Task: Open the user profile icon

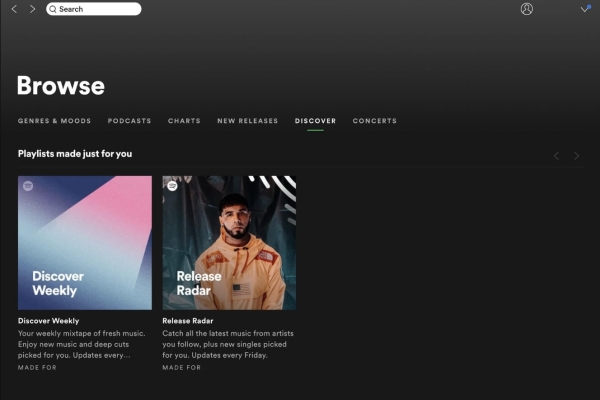Action: pos(527,9)
